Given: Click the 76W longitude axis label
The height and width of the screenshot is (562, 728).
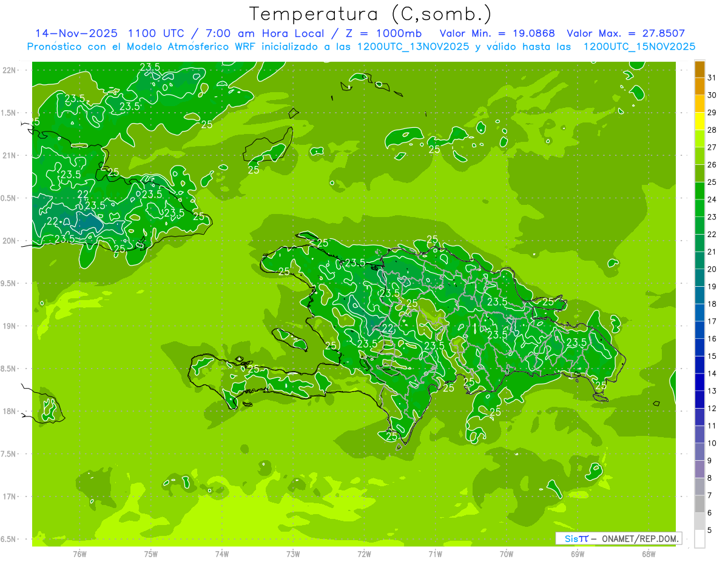Looking at the screenshot, I should [x=79, y=554].
